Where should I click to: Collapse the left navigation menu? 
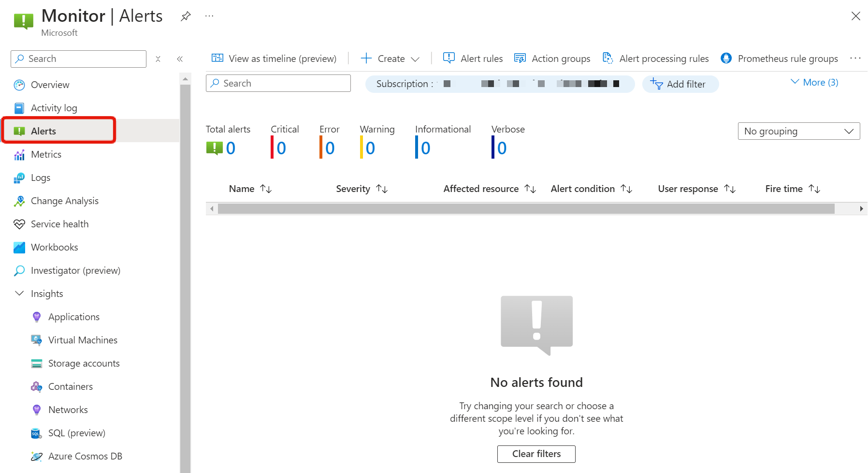click(x=180, y=59)
